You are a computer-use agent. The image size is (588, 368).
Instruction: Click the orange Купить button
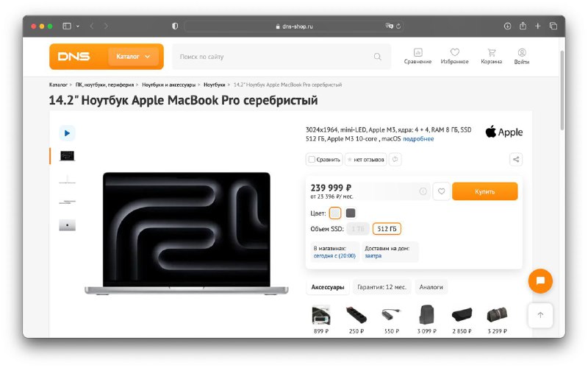pos(485,191)
